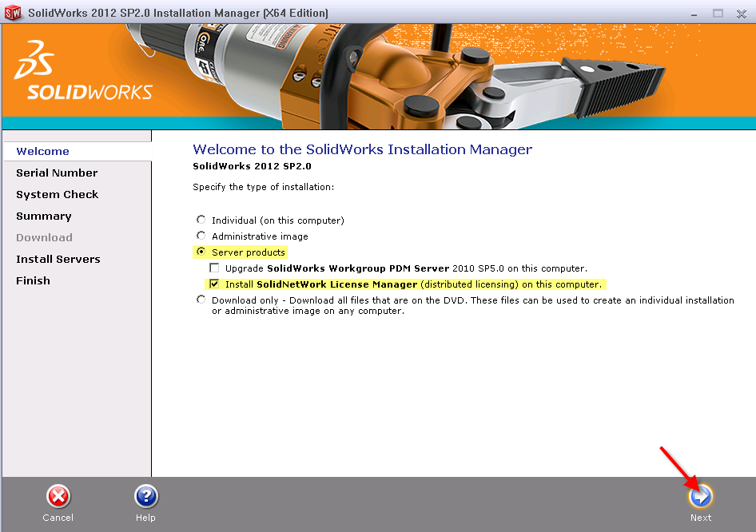Open the Summary step in the sidebar
756x532 pixels.
pyautogui.click(x=44, y=216)
